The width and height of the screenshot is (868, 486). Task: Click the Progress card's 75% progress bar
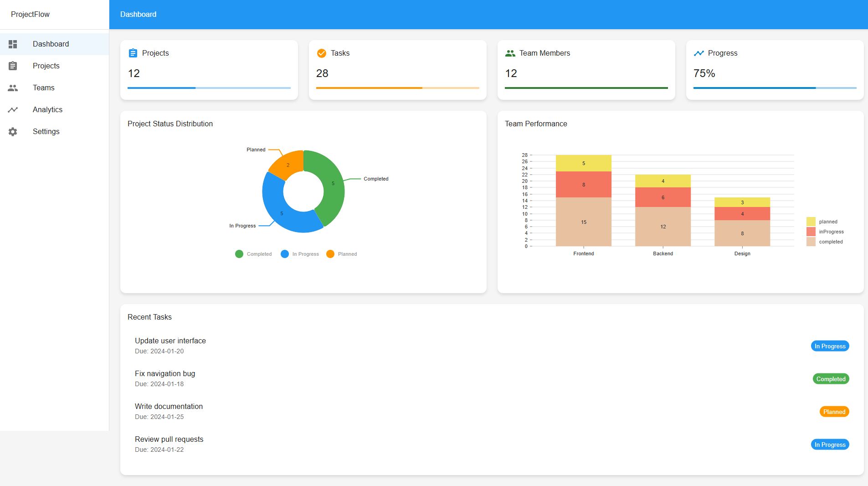click(x=775, y=88)
